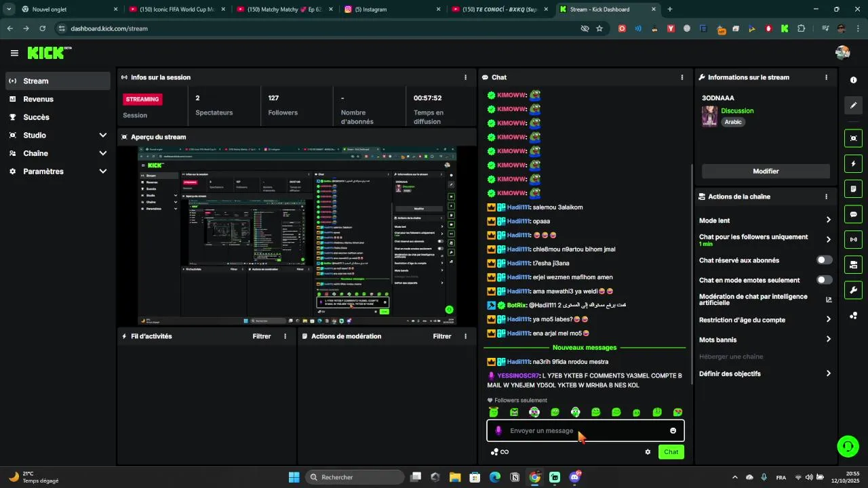Click the purple microphone icon in chat input
The width and height of the screenshot is (868, 488).
[x=498, y=430]
